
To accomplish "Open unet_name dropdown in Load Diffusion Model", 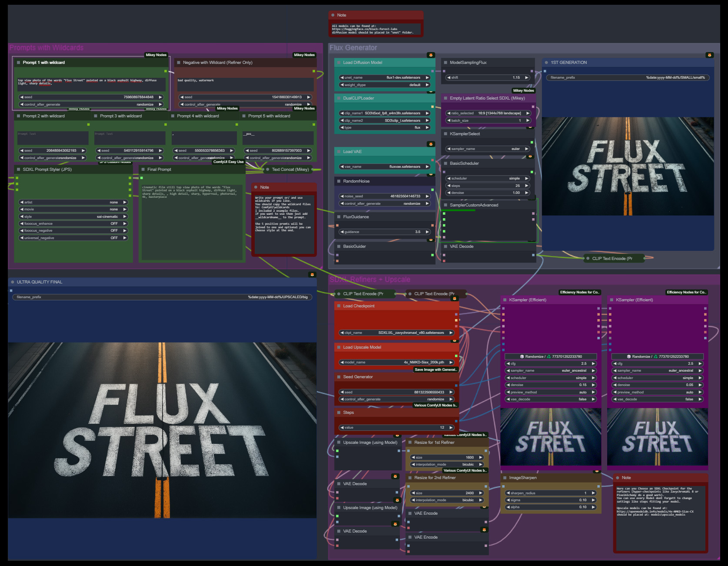I will pyautogui.click(x=385, y=78).
